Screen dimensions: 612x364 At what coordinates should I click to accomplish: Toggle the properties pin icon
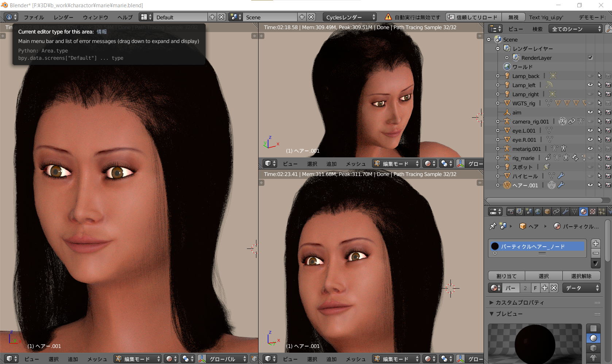pos(493,226)
